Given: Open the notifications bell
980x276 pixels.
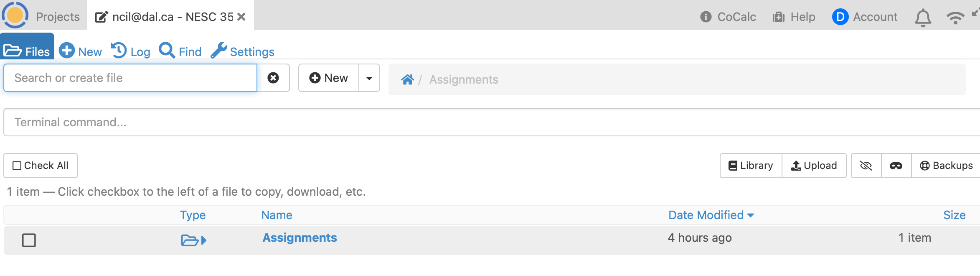Looking at the screenshot, I should coord(923,18).
